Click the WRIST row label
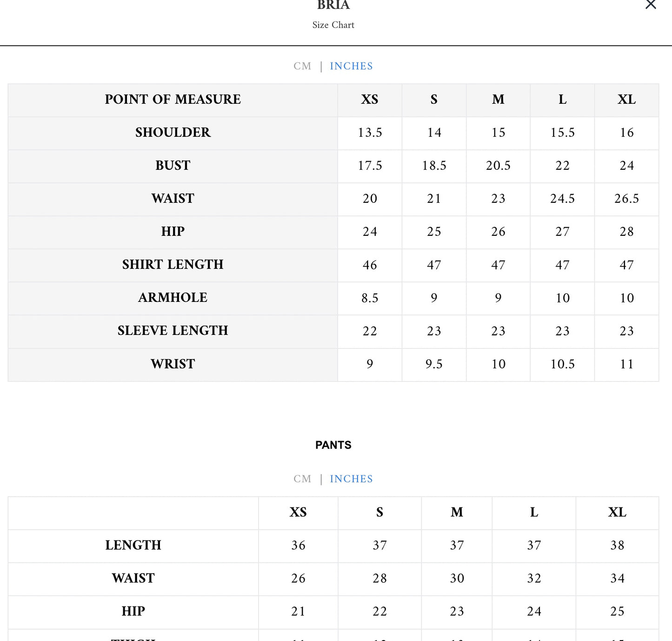Viewport: 672px width, 641px height. [173, 364]
